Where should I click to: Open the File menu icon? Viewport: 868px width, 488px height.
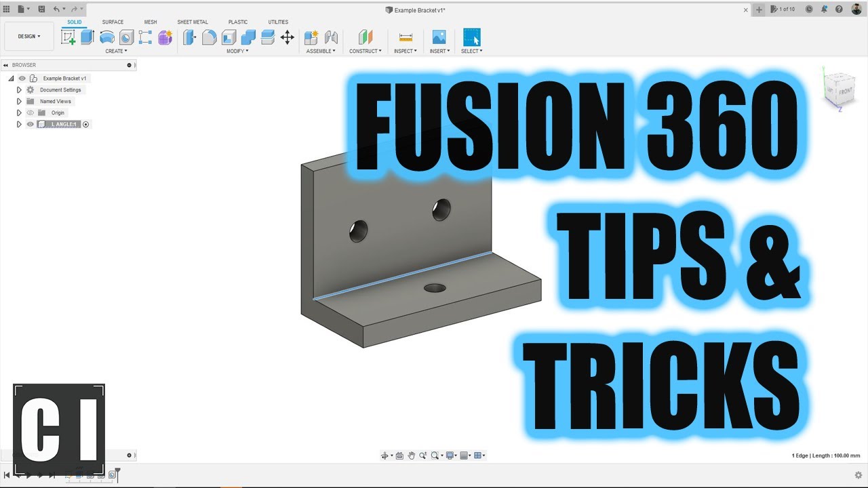pos(23,9)
